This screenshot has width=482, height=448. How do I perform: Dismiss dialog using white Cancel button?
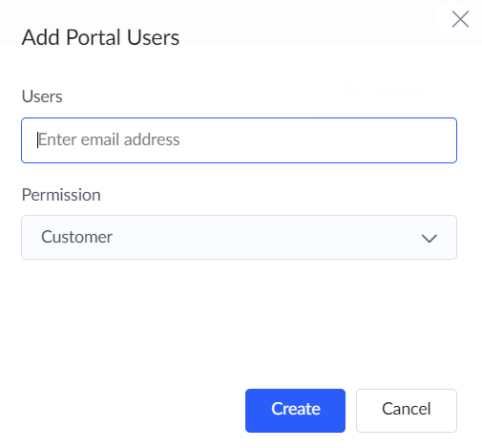pyautogui.click(x=407, y=411)
